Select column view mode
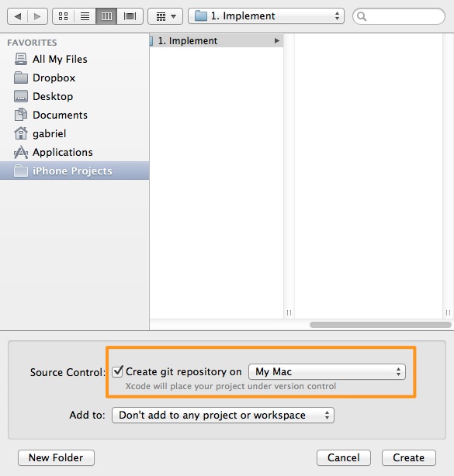The height and width of the screenshot is (476, 454). click(106, 16)
